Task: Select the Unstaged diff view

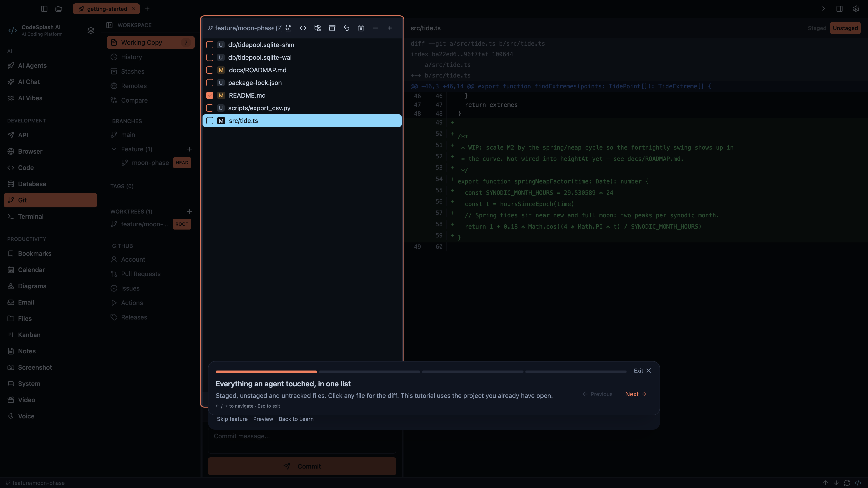Action: [845, 28]
